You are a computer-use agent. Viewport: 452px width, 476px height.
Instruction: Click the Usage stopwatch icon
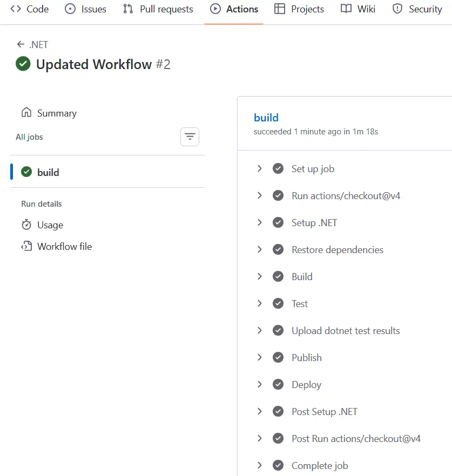pos(26,225)
